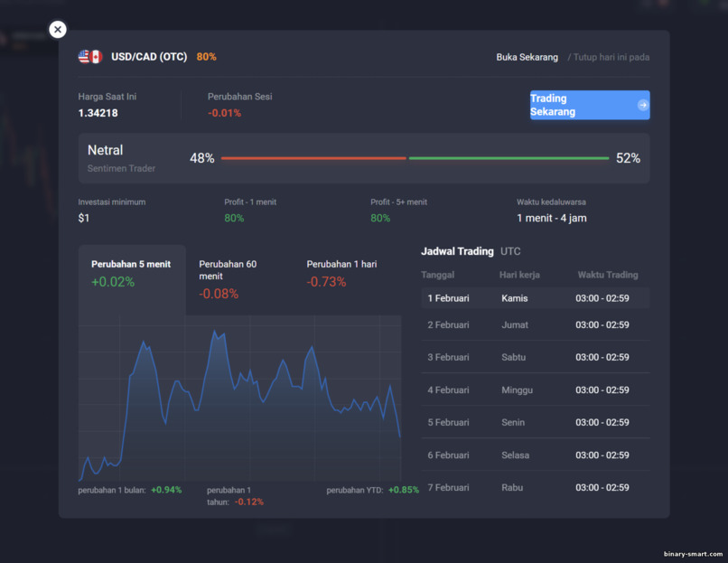This screenshot has height=563, width=728.
Task: Click the red 48% sentiment bar
Action: [x=313, y=158]
